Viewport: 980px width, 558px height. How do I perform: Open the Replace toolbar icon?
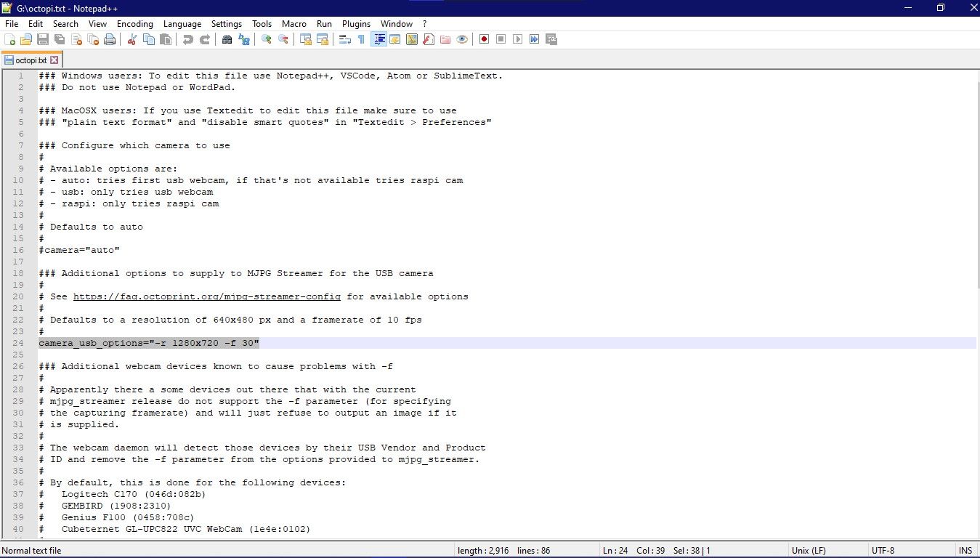pos(244,39)
